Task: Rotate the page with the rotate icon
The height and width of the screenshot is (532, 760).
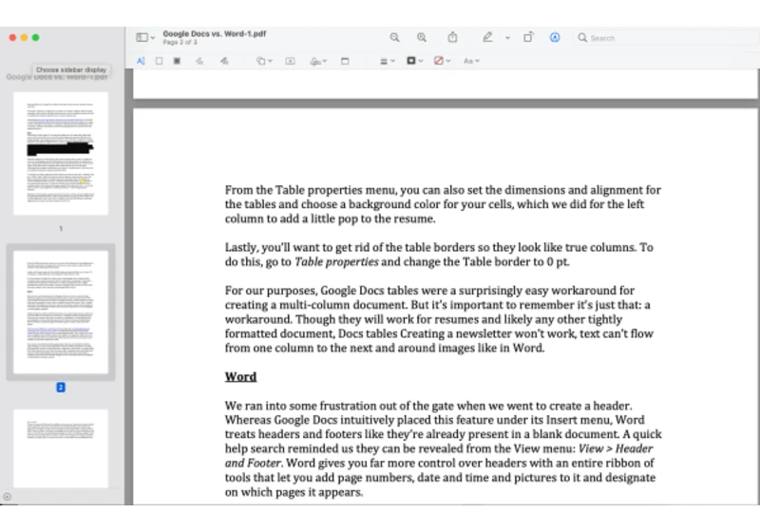Action: coord(528,37)
